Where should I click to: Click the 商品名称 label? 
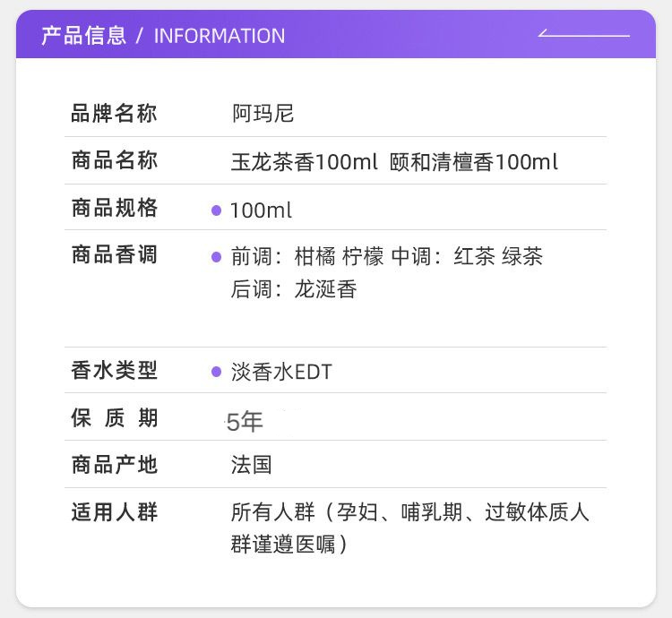point(114,161)
